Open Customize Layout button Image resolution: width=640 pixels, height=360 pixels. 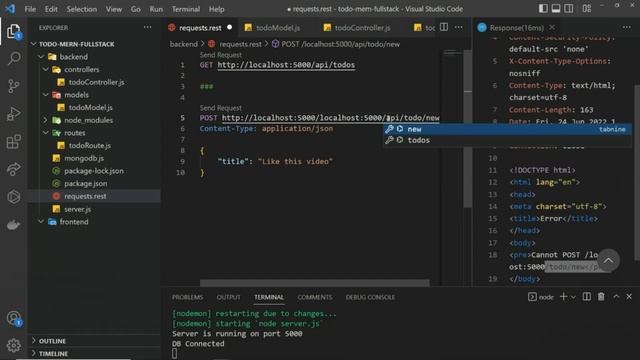pyautogui.click(x=587, y=9)
